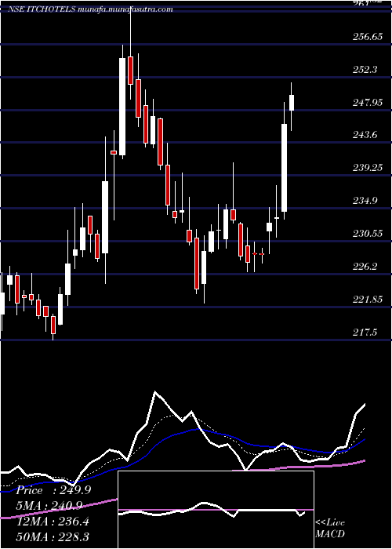392x549 pixels.
Task: Select the 256.65 price axis label
Action: pos(368,37)
